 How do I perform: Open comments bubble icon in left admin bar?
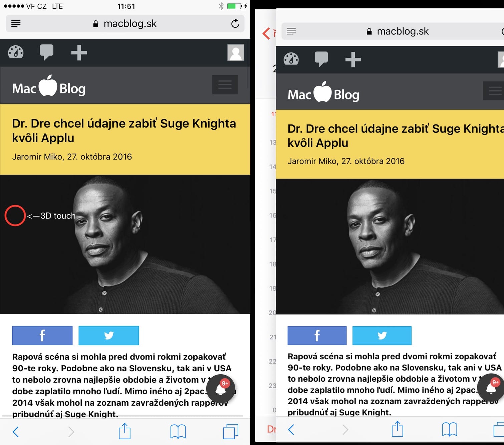tap(46, 52)
